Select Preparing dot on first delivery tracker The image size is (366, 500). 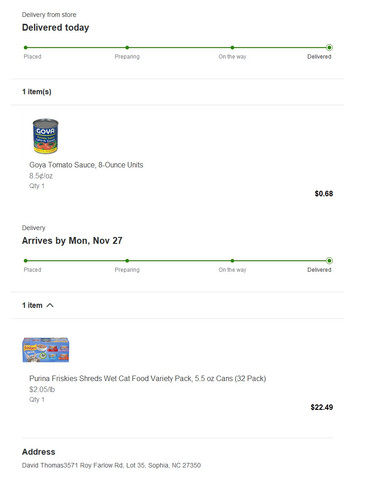tap(127, 47)
